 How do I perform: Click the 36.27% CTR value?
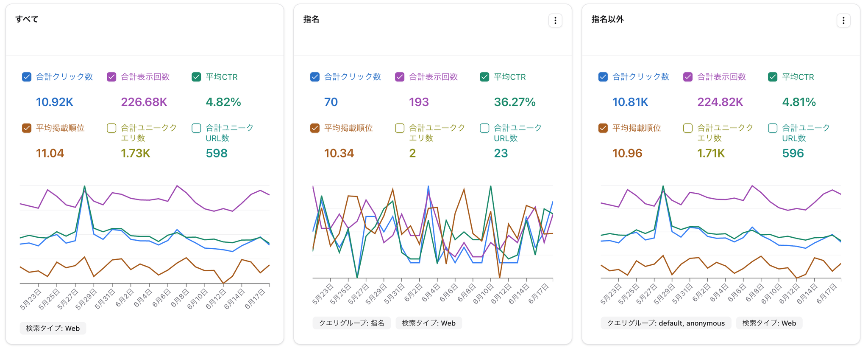coord(515,102)
